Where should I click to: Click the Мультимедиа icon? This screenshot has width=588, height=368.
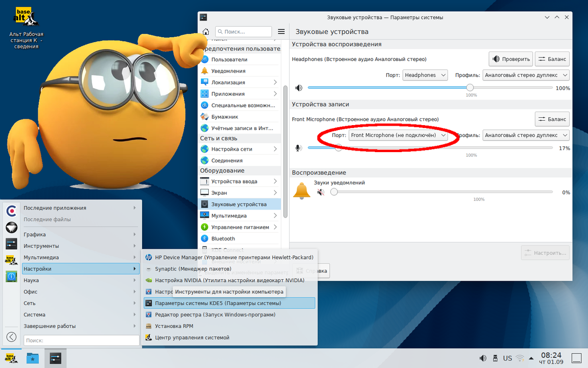(205, 215)
